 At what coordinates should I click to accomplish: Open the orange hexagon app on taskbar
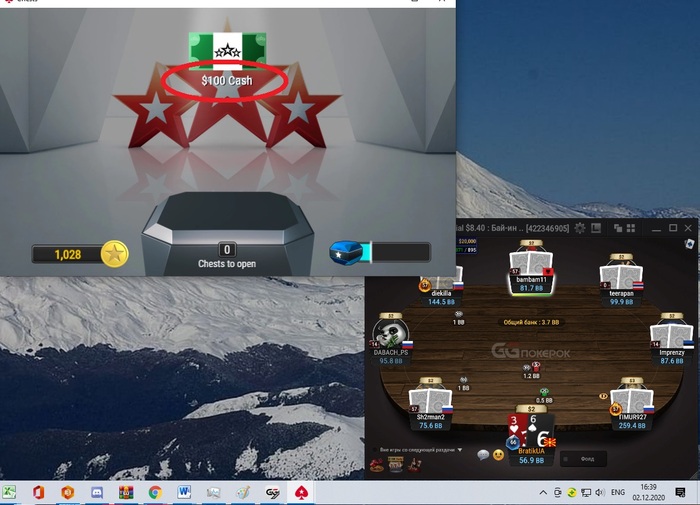67,492
